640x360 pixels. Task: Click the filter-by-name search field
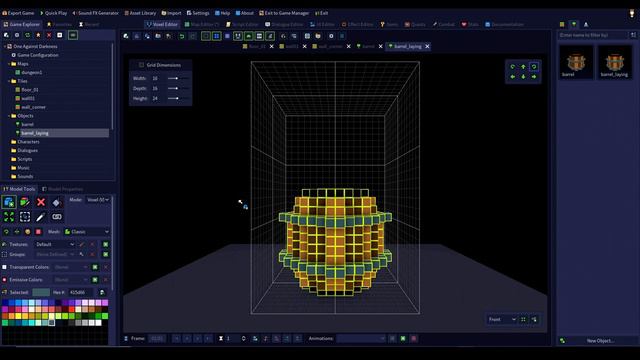(593, 36)
